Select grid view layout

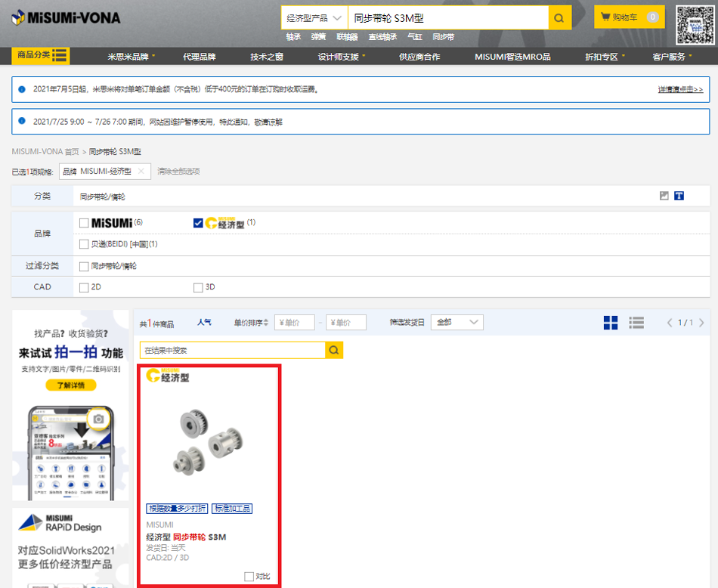(x=611, y=323)
